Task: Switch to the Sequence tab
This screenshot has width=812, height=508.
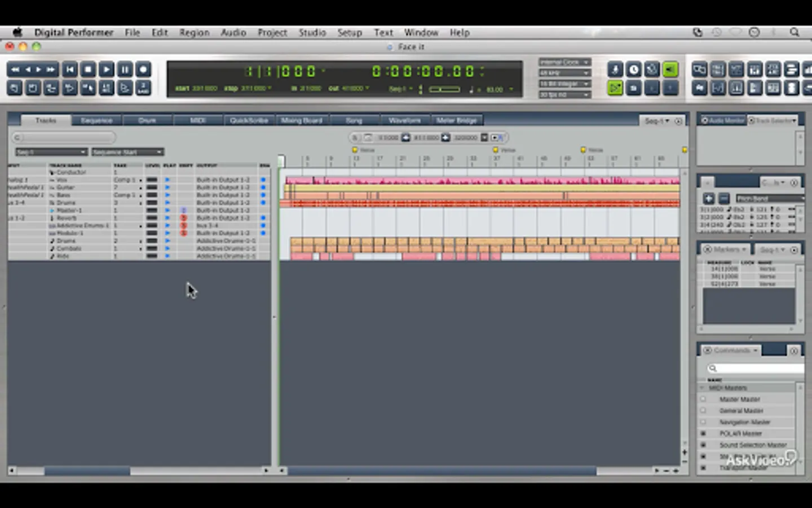Action: (x=96, y=120)
